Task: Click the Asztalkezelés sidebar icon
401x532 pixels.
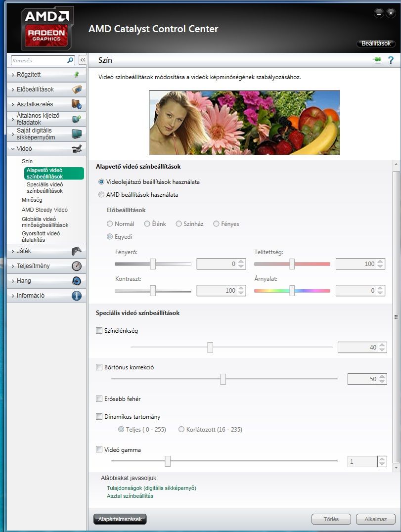Action: [x=77, y=104]
